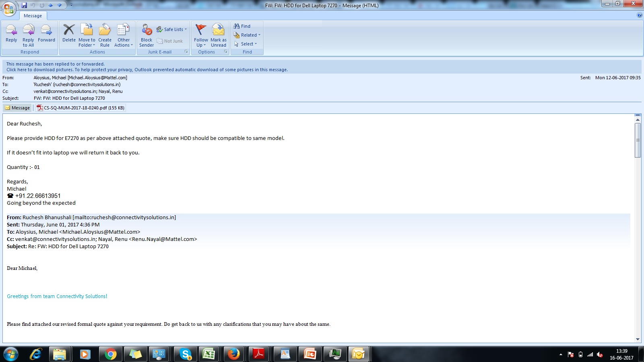This screenshot has height=362, width=644.
Task: Open the CS-SQ-MUM-2017-18-0240.pdf attachment
Action: click(80, 108)
